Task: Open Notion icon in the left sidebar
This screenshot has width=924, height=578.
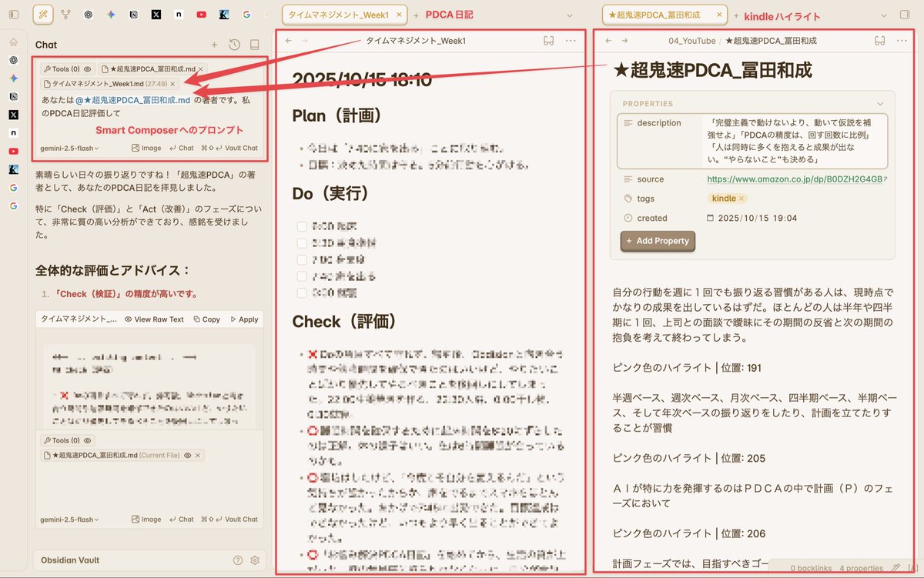Action: pos(13,97)
